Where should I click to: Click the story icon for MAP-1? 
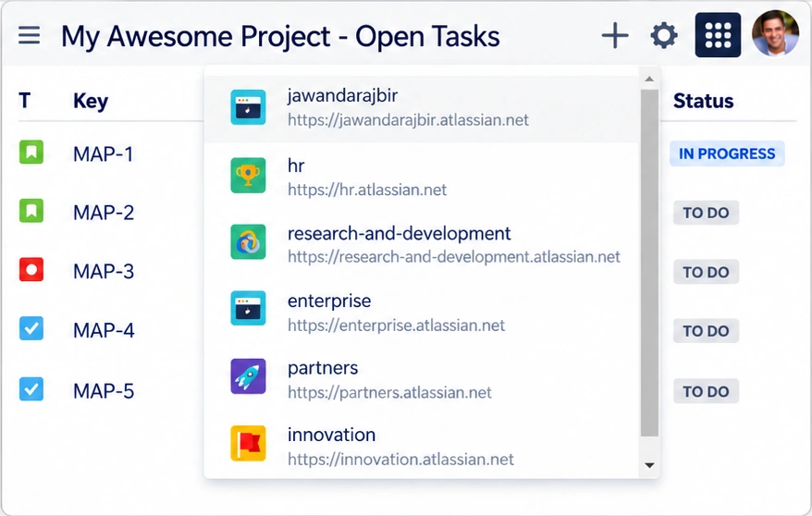[31, 153]
